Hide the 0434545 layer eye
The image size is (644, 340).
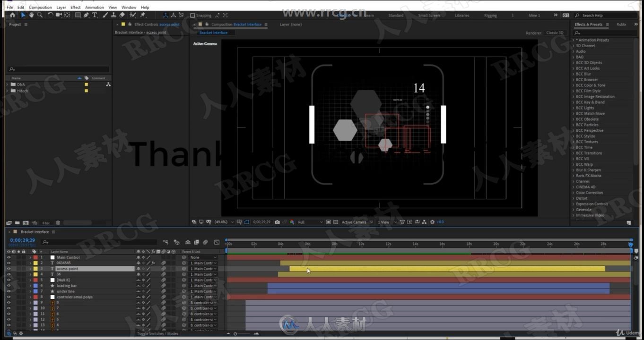(x=9, y=263)
